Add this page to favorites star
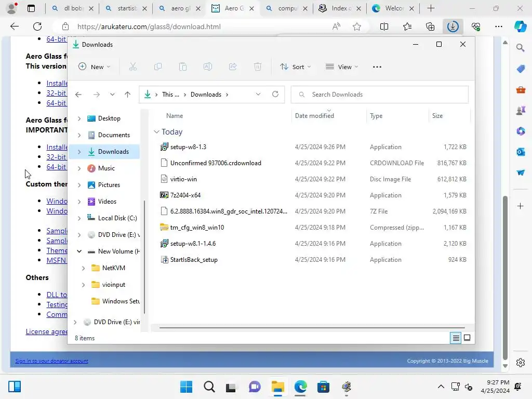This screenshot has width=532, height=399. (356, 26)
